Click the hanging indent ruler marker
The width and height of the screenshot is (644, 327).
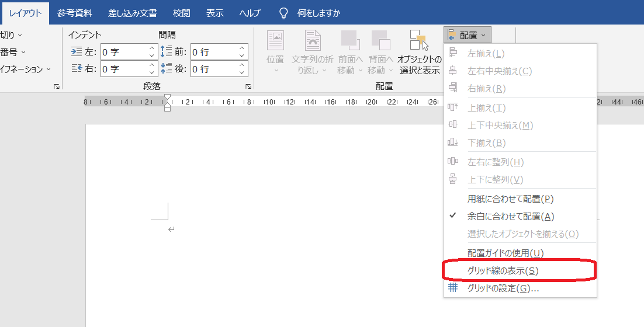pos(167,104)
